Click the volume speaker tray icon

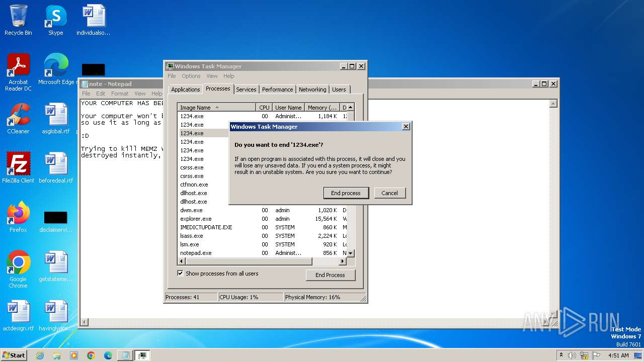pos(572,355)
